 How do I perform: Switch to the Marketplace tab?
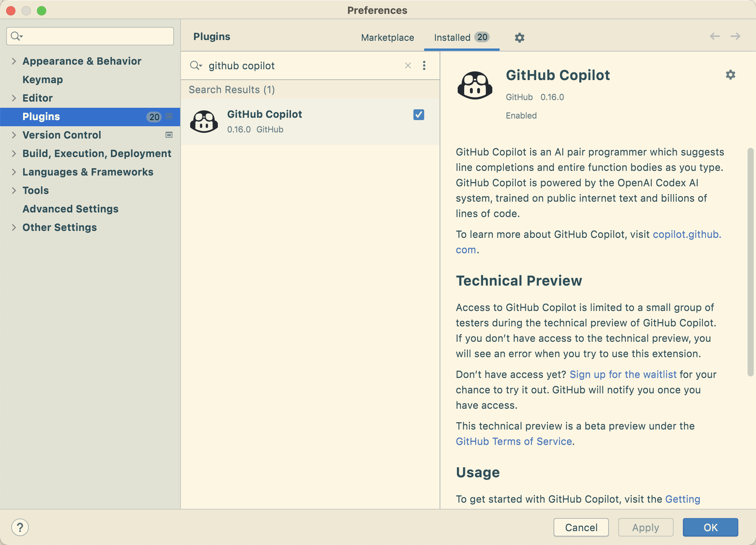[387, 38]
